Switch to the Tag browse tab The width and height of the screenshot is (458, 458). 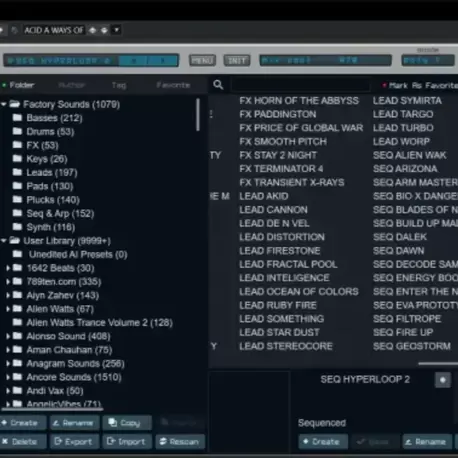pyautogui.click(x=119, y=85)
